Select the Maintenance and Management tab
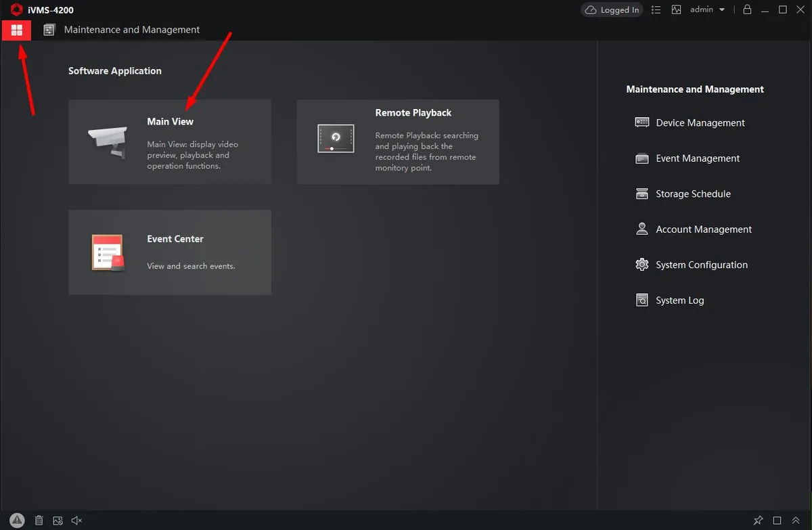The width and height of the screenshot is (812, 530). [122, 30]
